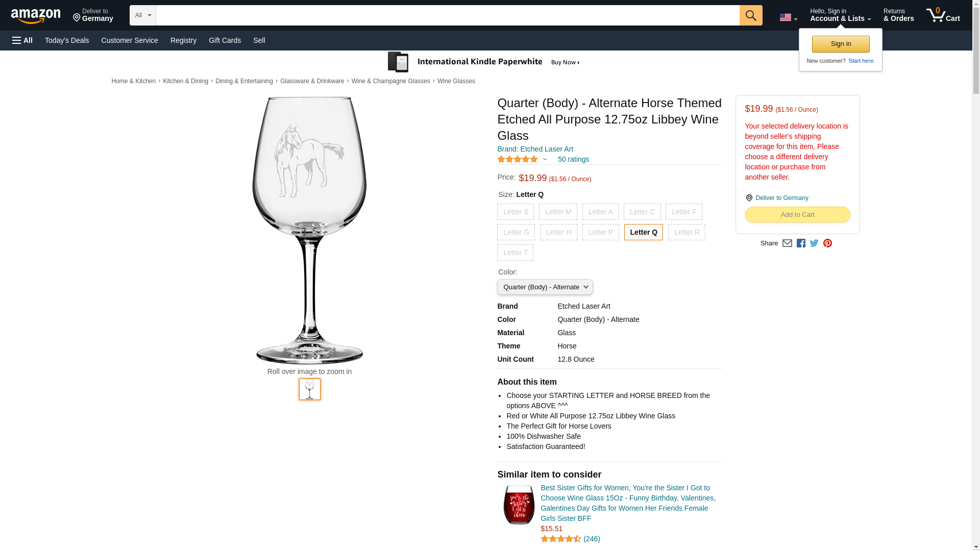
Task: Open the search category All dropdown
Action: [142, 15]
